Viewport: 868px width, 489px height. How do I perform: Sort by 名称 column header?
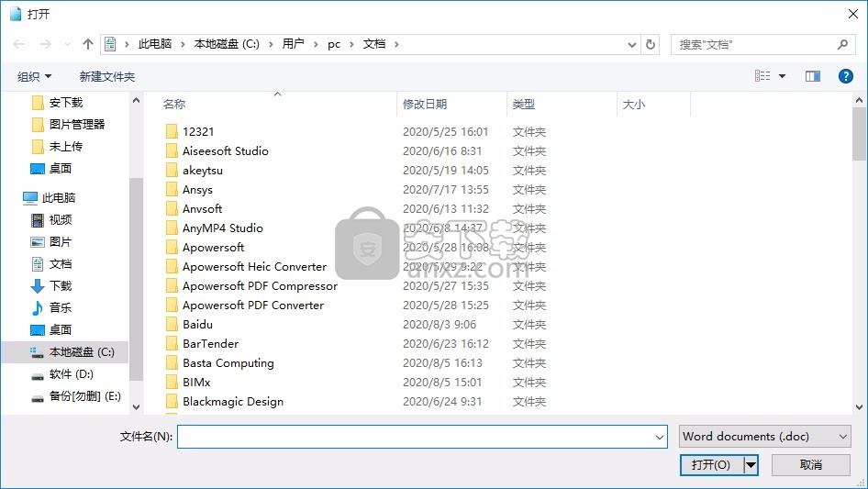173,104
